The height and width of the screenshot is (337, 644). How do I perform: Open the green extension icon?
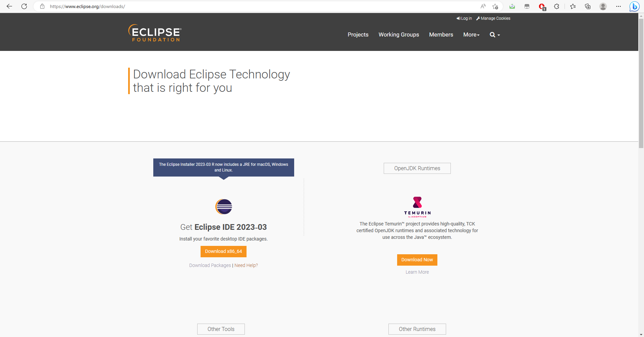(x=512, y=6)
